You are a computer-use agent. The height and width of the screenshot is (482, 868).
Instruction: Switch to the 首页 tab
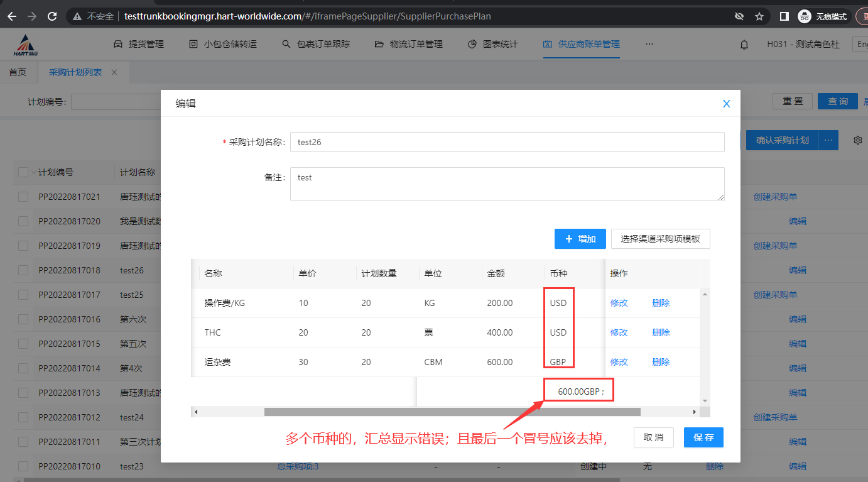pyautogui.click(x=18, y=72)
